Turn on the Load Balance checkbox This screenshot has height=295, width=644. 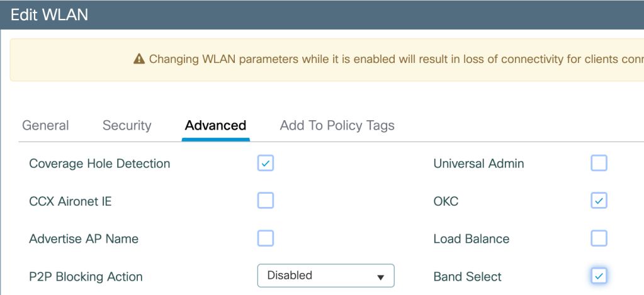(x=599, y=238)
